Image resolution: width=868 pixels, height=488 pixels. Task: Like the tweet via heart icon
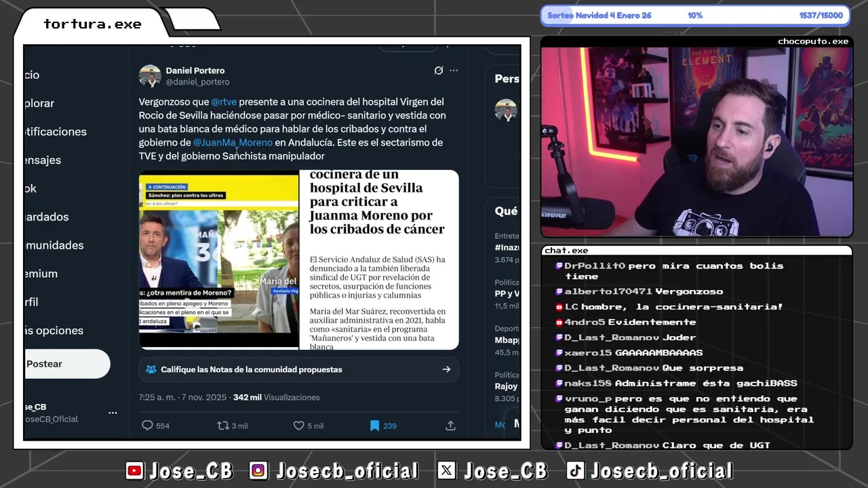tap(298, 426)
